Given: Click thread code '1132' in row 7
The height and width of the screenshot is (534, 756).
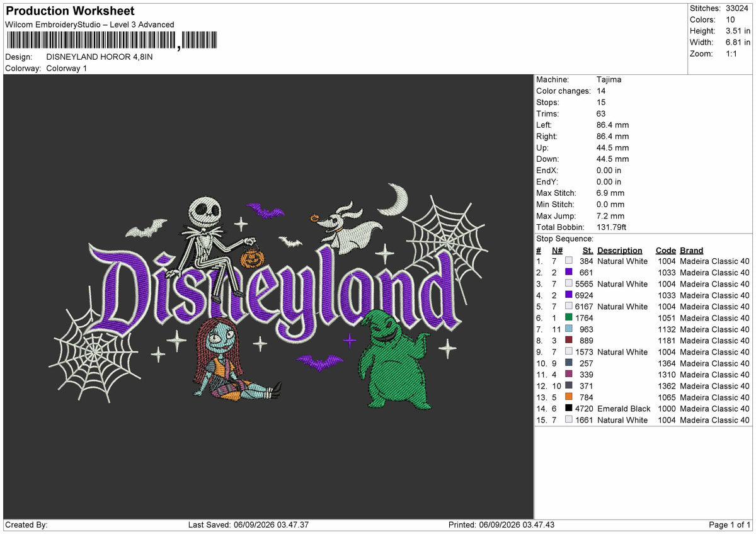Looking at the screenshot, I should 667,329.
